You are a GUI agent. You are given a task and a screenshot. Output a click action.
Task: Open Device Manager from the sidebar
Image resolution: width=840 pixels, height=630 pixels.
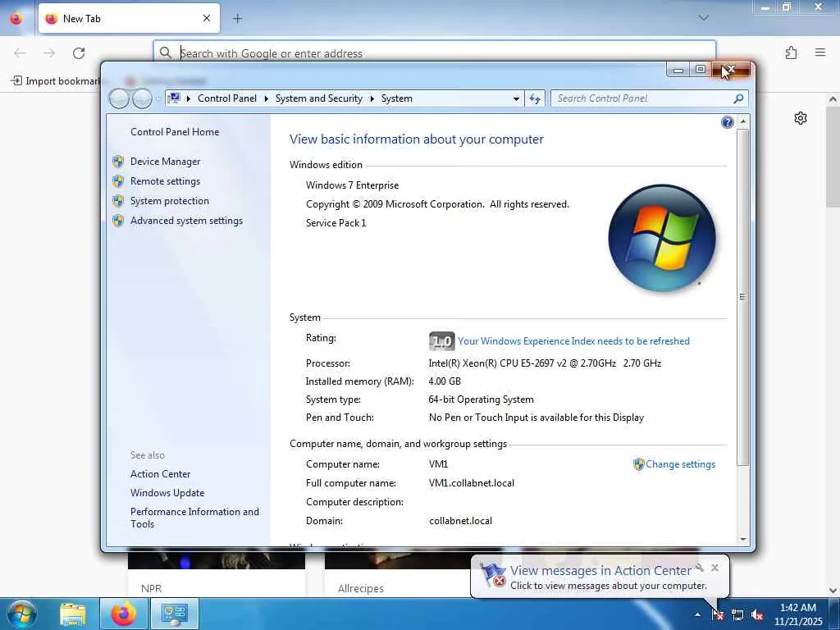coord(165,162)
